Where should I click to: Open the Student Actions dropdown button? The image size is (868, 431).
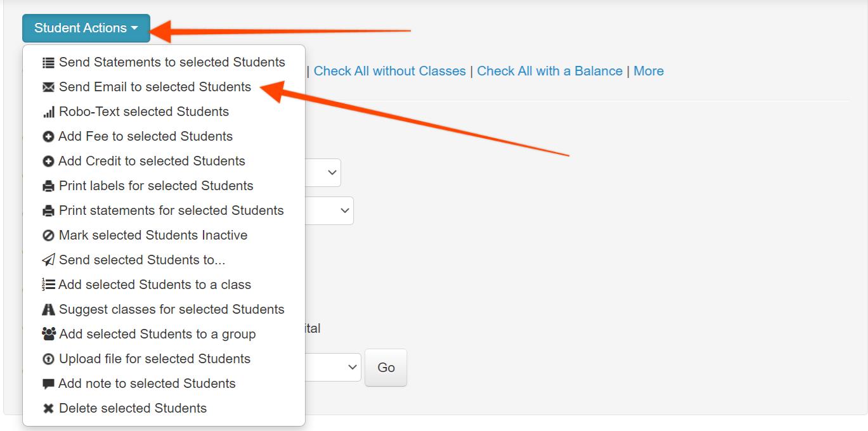point(86,28)
